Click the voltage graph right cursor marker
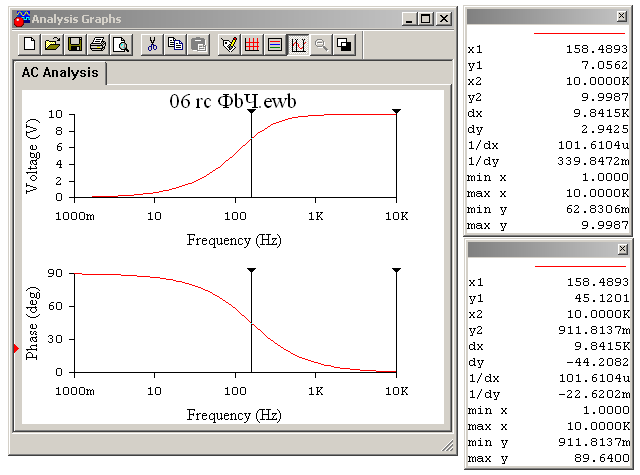The image size is (640, 475). (396, 111)
